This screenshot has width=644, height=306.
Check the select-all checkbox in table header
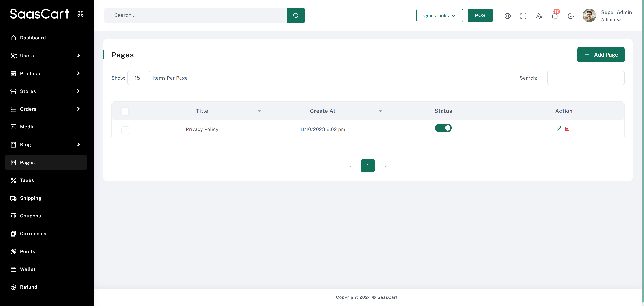coord(125,111)
